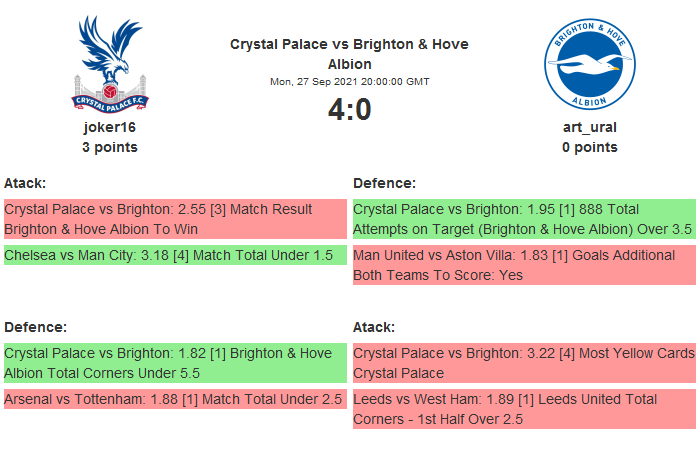Click the 4:0 match score
700x460 pixels.
tap(349, 109)
